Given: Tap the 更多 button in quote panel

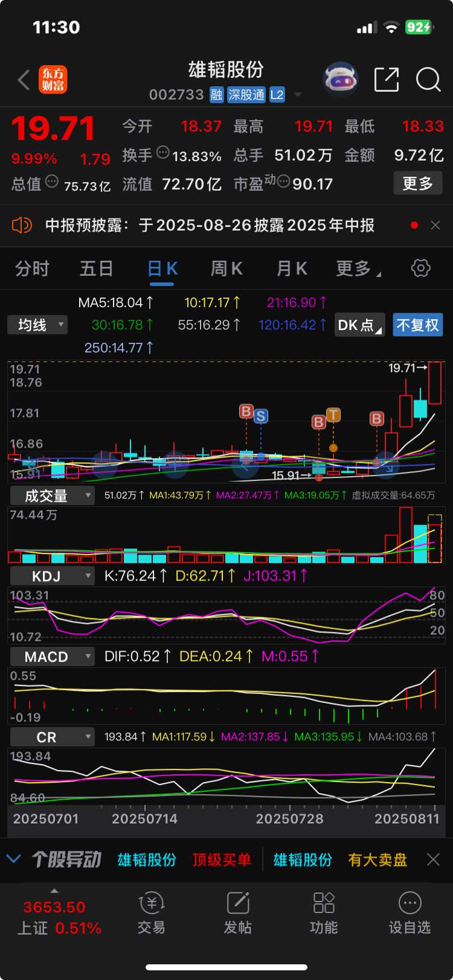Looking at the screenshot, I should tap(418, 183).
